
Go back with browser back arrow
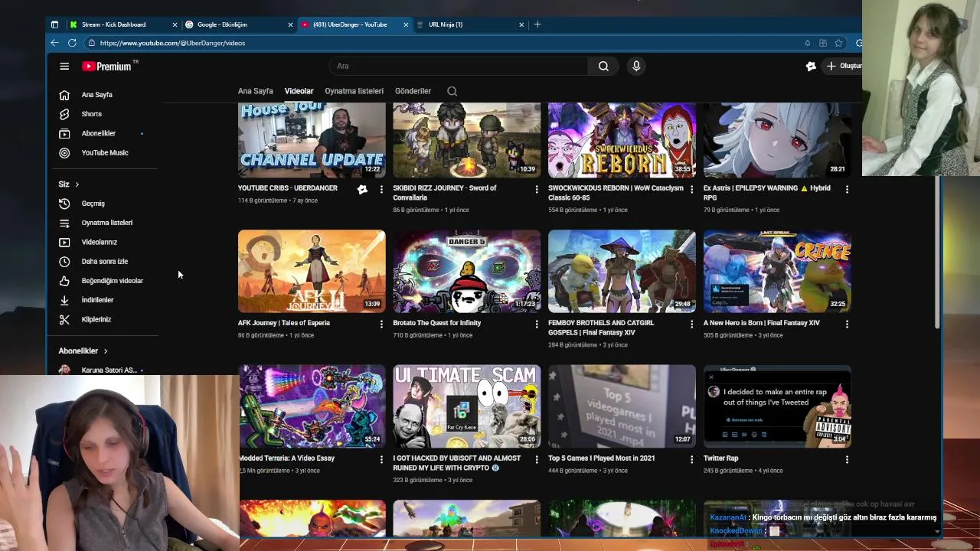tap(54, 43)
